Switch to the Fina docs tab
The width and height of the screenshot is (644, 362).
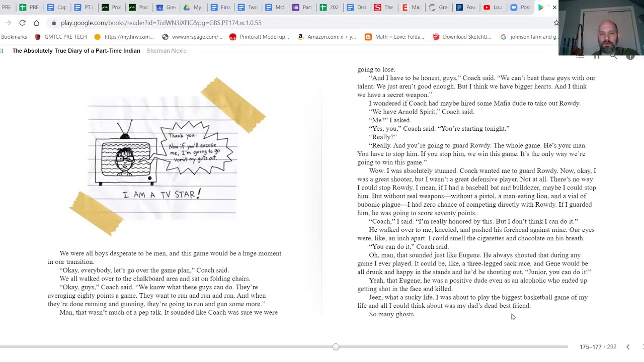coord(220,8)
